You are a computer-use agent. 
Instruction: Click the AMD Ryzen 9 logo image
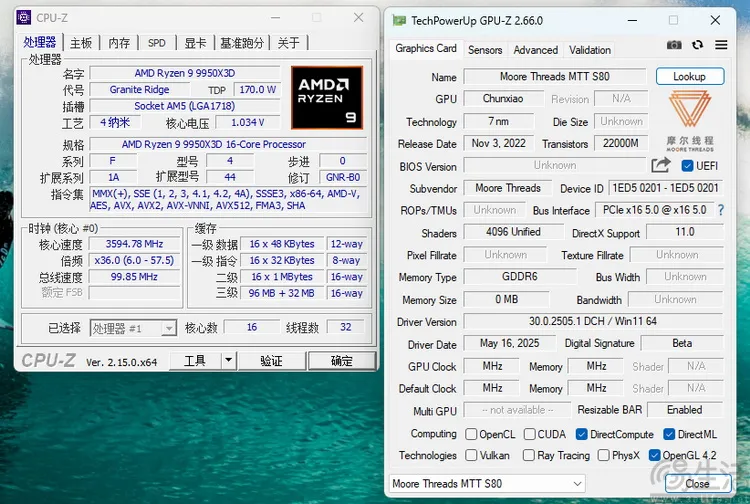pos(327,98)
